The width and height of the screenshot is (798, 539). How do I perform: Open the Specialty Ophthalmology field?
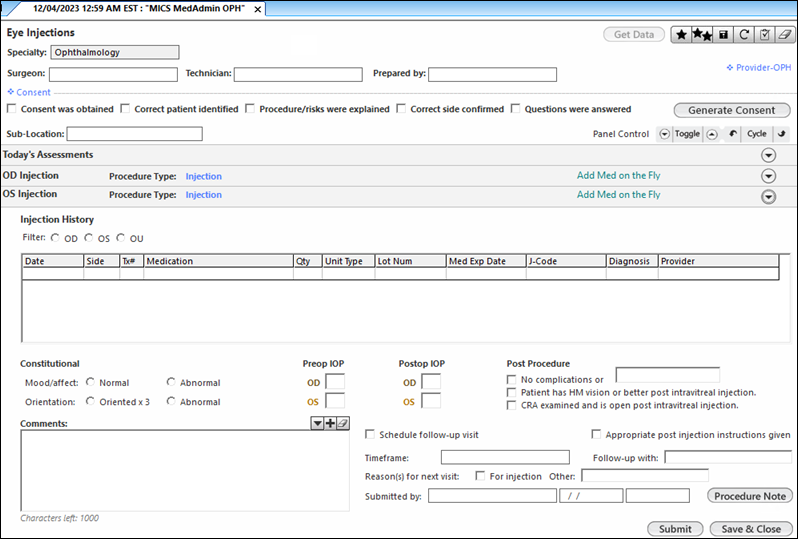point(115,52)
